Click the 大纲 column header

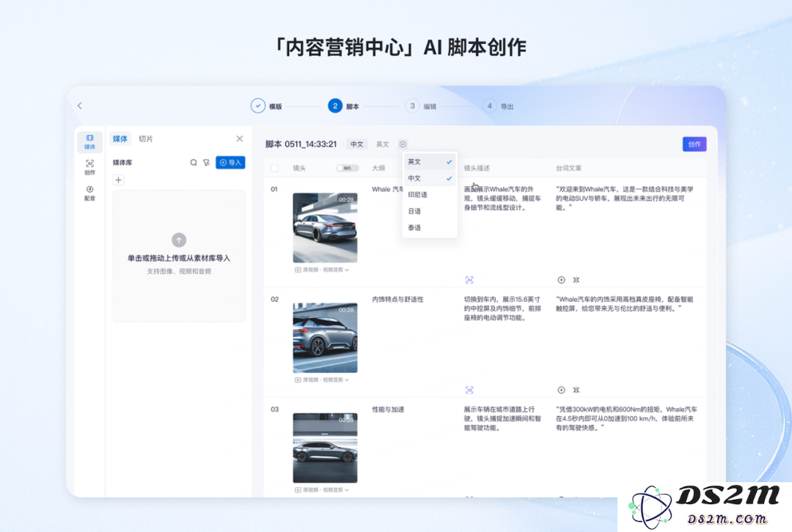click(x=378, y=168)
